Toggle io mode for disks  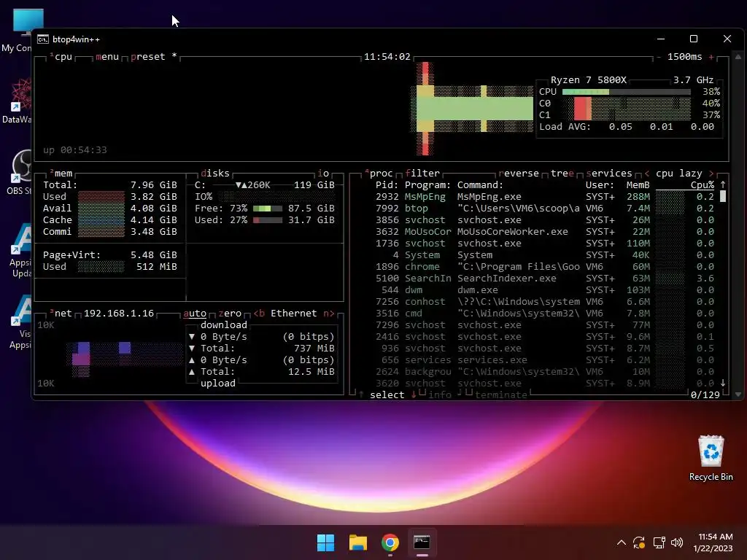[x=323, y=174]
